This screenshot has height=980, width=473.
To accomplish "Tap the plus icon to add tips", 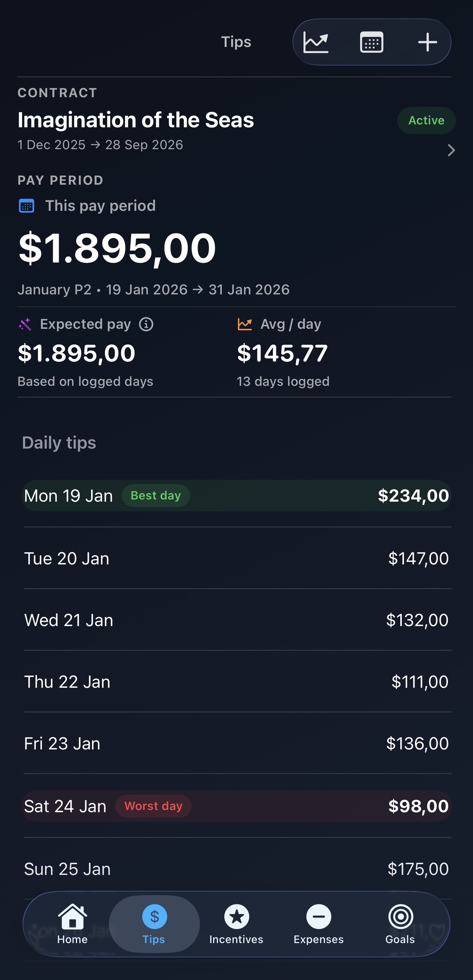I will click(x=427, y=42).
